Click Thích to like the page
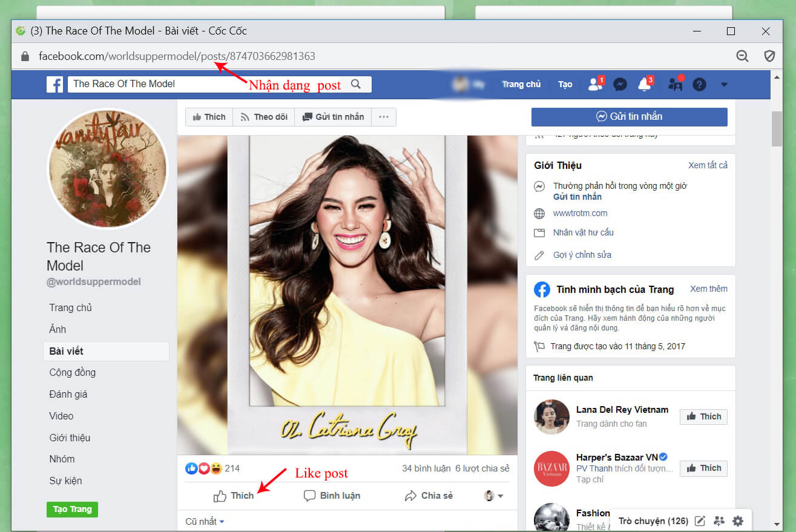 tap(208, 116)
